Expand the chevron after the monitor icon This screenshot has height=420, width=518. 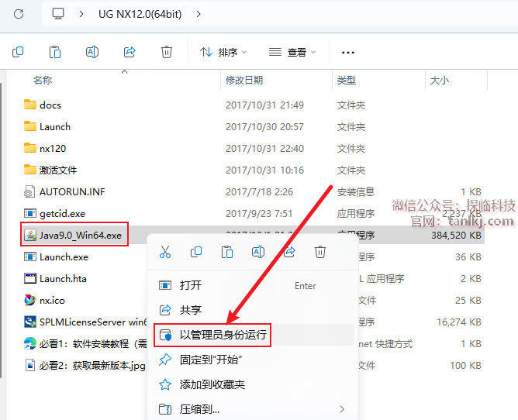(x=81, y=14)
